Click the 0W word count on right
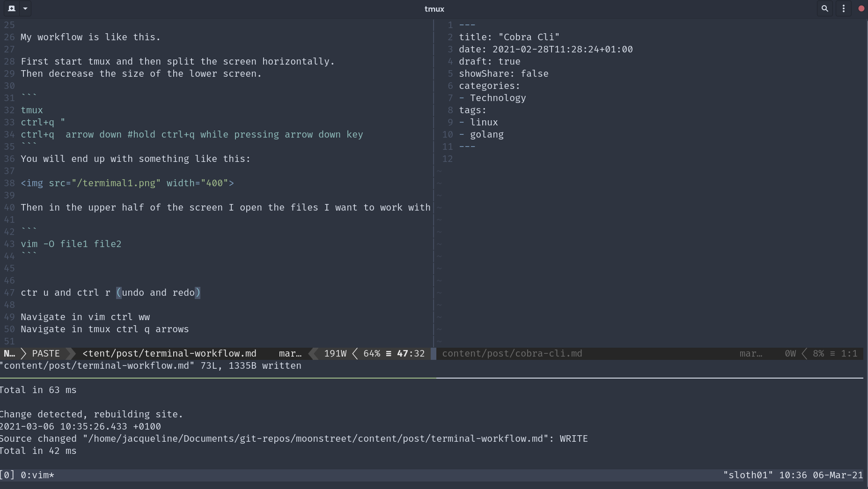The height and width of the screenshot is (489, 868). (x=790, y=353)
